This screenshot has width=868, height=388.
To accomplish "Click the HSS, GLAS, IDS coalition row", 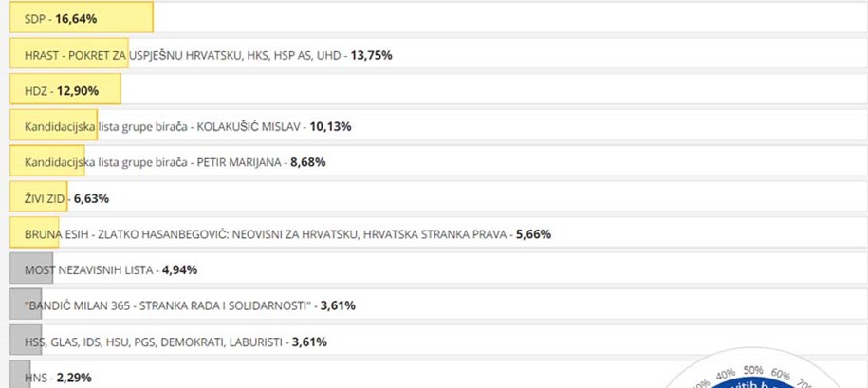I will [438, 340].
